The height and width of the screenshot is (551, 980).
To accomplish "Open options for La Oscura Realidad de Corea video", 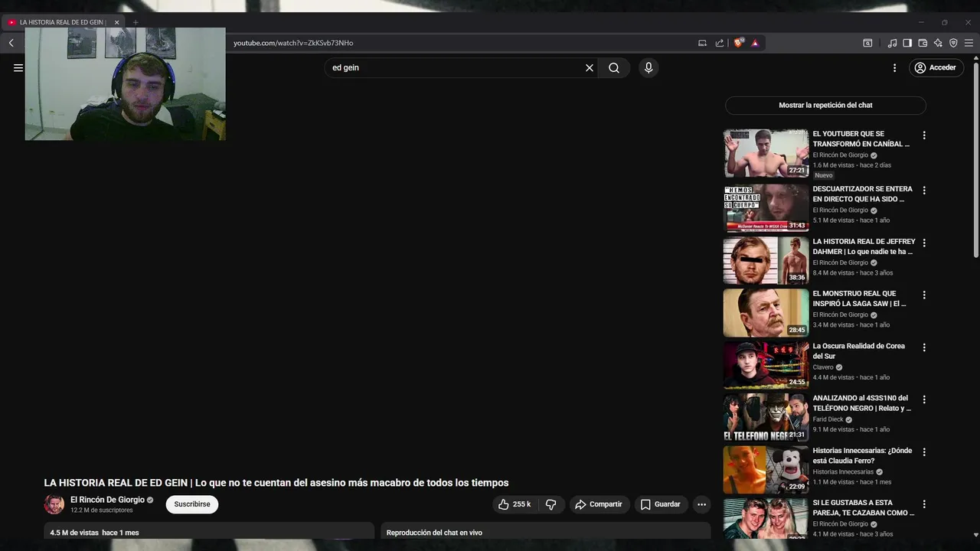I will point(924,347).
